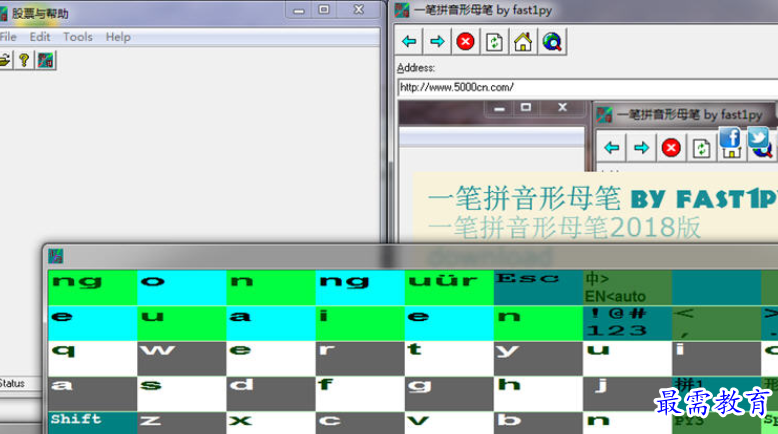Click red stop icon in the embedded inner window
Image resolution: width=778 pixels, height=434 pixels.
pyautogui.click(x=671, y=148)
